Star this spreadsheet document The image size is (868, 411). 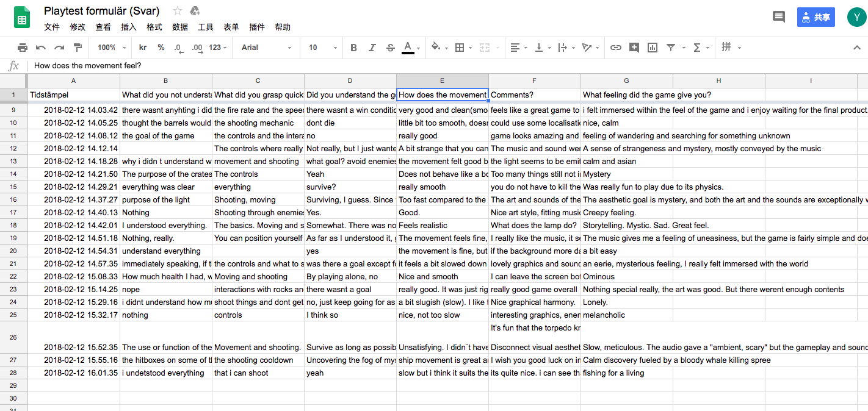click(x=178, y=11)
